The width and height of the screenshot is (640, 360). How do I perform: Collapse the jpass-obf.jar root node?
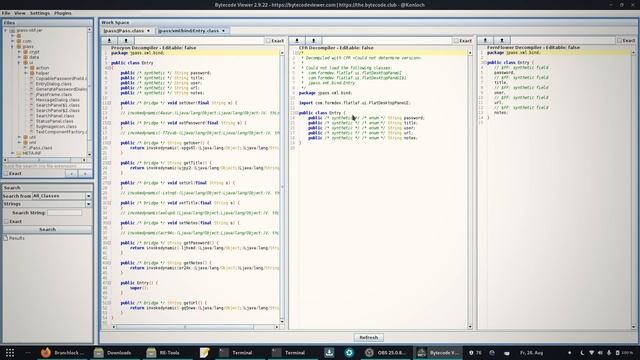pyautogui.click(x=6, y=30)
